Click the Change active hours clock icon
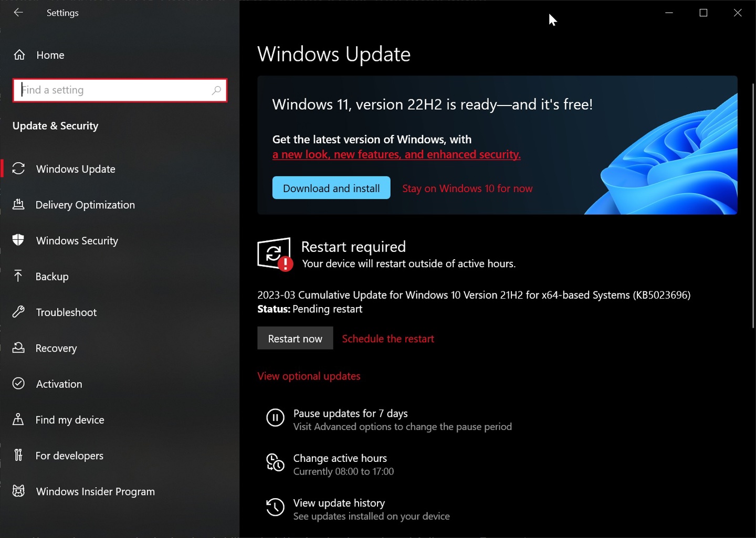The width and height of the screenshot is (756, 538). click(275, 462)
